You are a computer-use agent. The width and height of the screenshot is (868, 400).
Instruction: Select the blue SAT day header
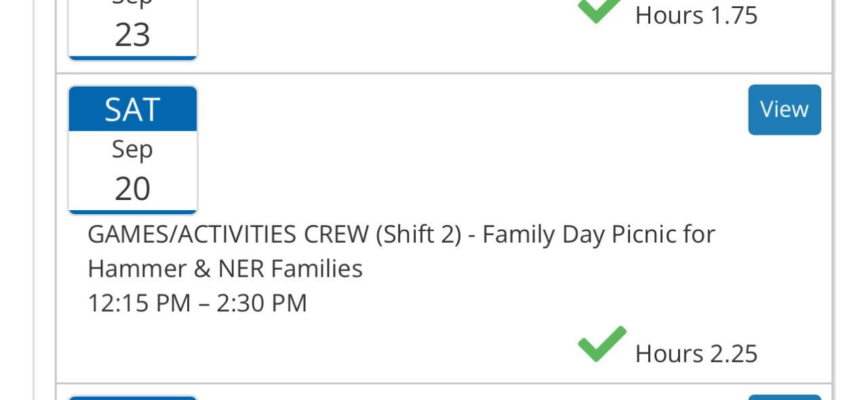pyautogui.click(x=132, y=110)
